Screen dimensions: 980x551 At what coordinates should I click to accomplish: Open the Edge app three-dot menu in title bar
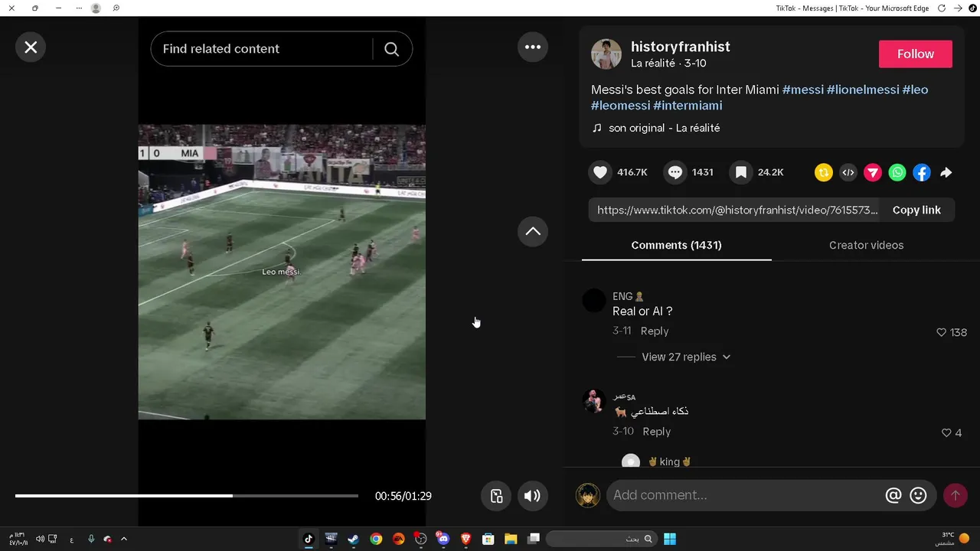79,8
